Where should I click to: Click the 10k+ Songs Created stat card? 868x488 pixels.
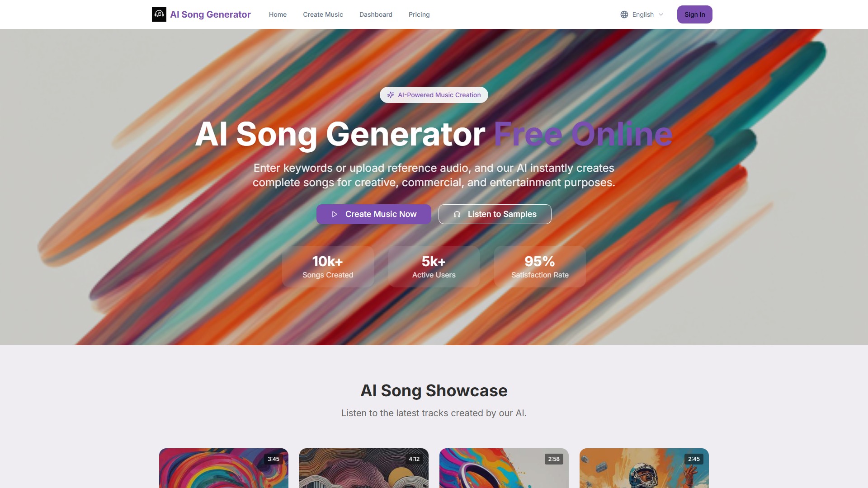point(328,267)
